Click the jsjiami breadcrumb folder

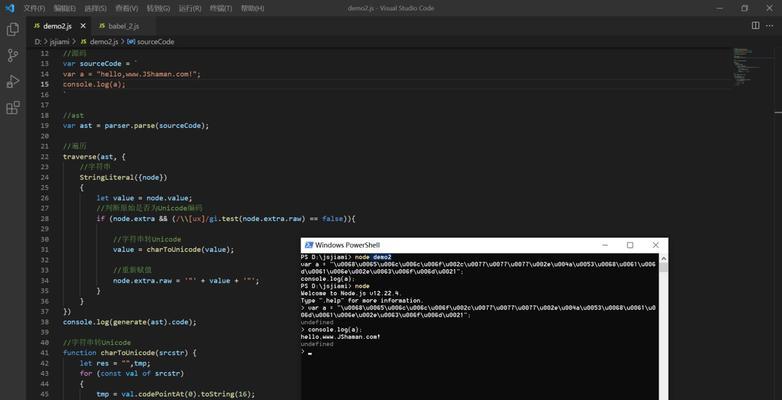pyautogui.click(x=59, y=42)
